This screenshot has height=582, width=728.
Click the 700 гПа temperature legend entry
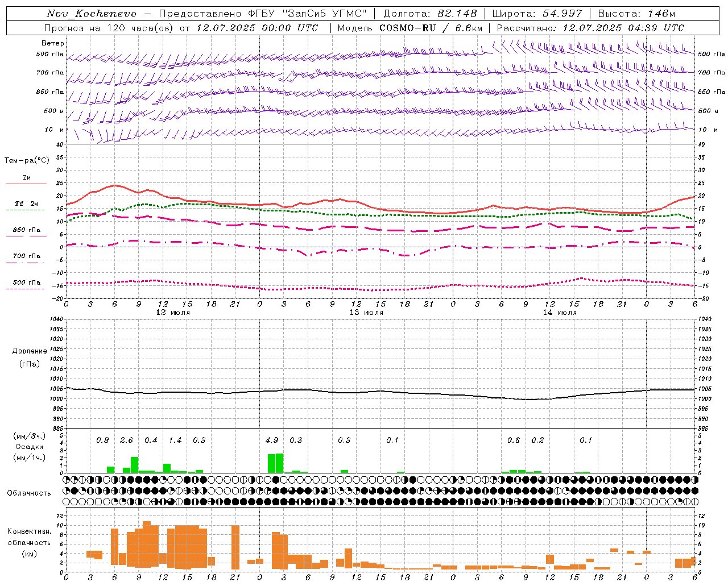coord(27,256)
